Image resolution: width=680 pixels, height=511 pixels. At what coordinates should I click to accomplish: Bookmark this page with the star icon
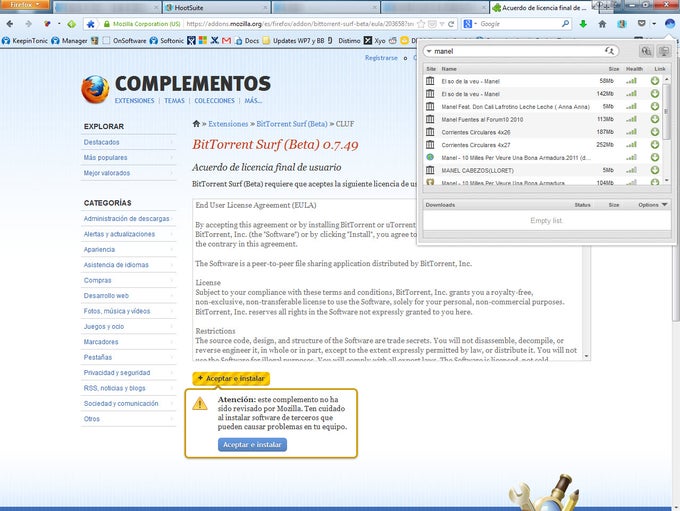tap(421, 24)
